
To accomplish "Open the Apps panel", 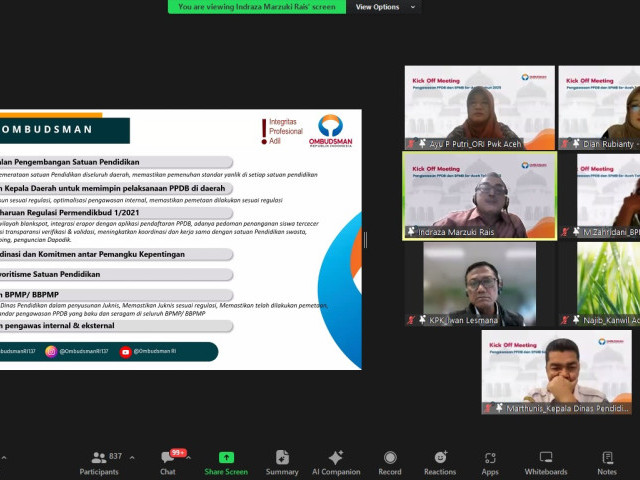I will (490, 462).
